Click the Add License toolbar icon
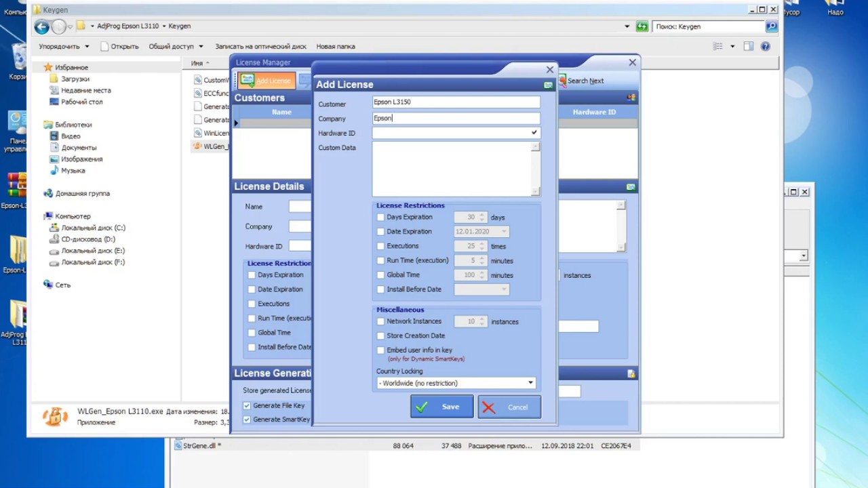 [x=248, y=81]
